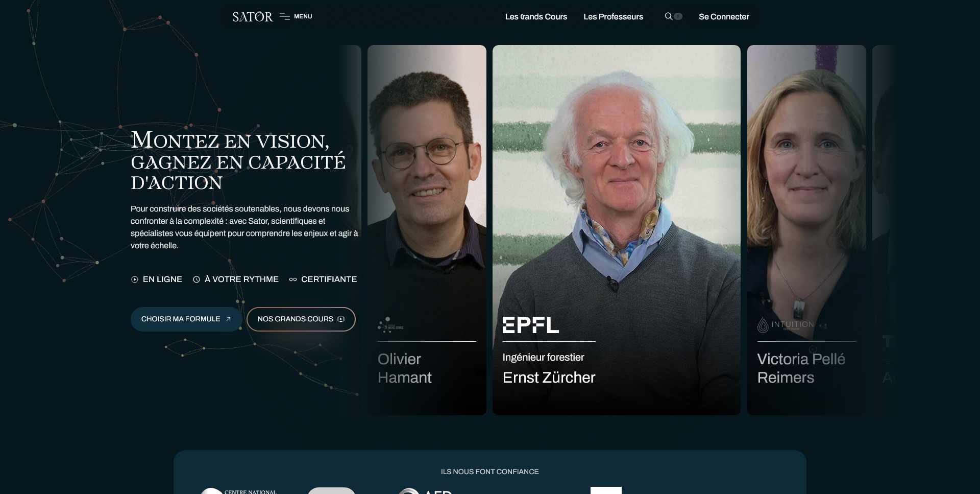The height and width of the screenshot is (494, 980).
Task: Click video icon in NOS GRANDS COURS
Action: 341,319
